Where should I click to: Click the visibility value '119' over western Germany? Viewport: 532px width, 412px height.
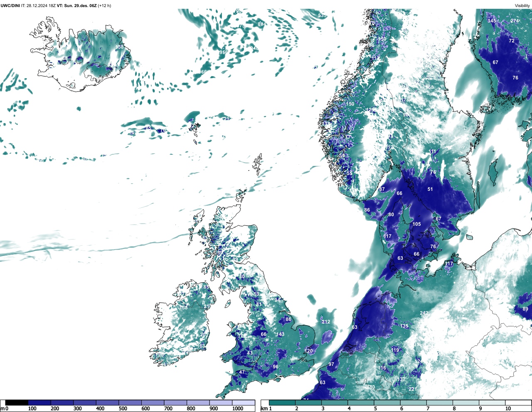(x=395, y=350)
